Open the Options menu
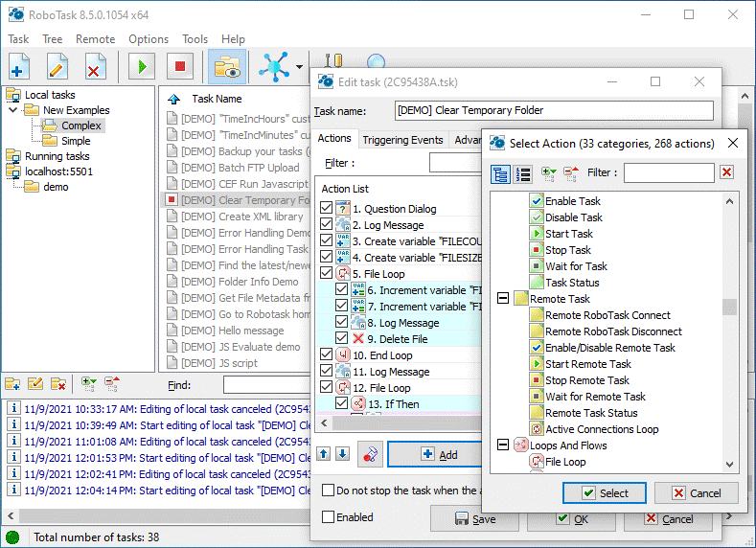Screen dimensions: 756x548 click(x=148, y=39)
